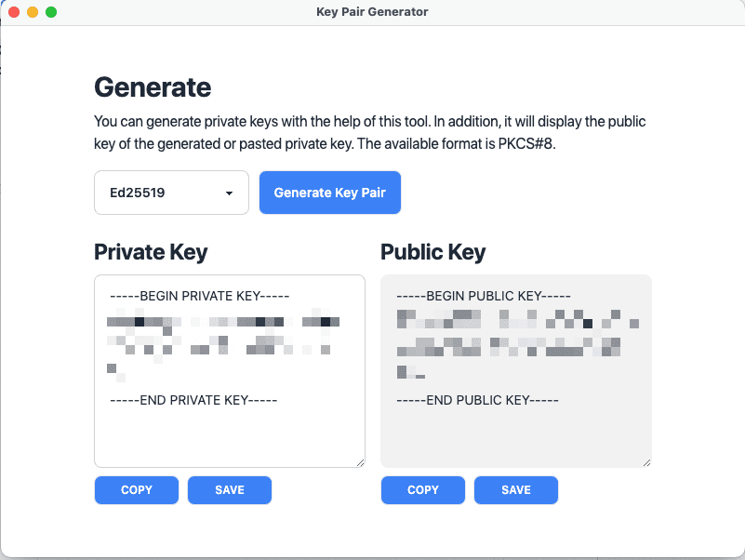Click the private key textarea resize handle
This screenshot has height=560, width=745.
(360, 462)
